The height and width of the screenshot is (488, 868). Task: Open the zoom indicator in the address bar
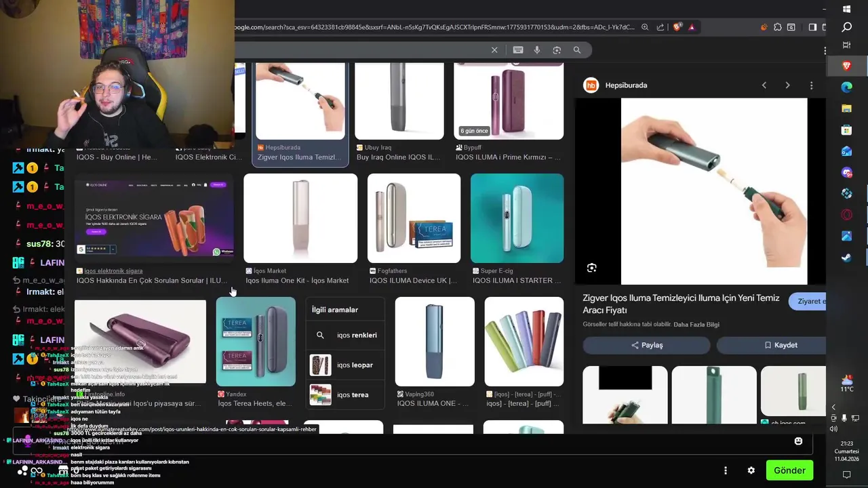tap(645, 27)
